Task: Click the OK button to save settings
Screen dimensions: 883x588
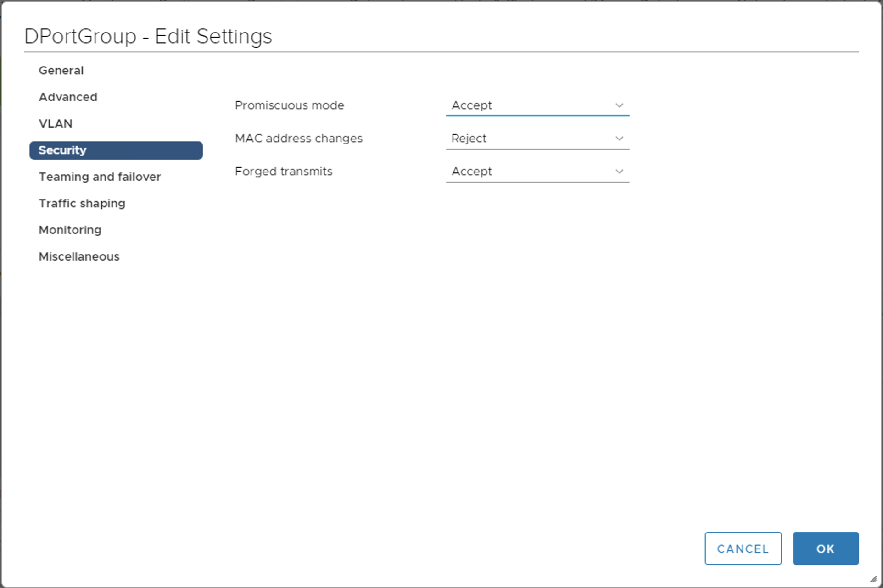Action: pyautogui.click(x=825, y=549)
